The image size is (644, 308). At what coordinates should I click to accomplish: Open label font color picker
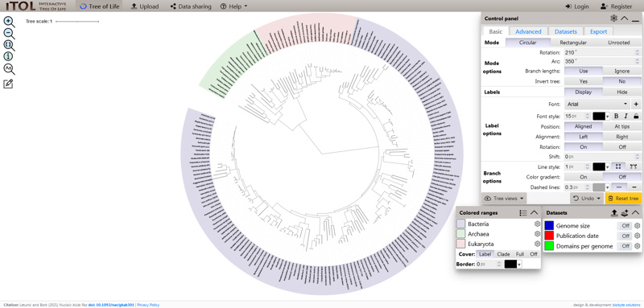pyautogui.click(x=601, y=117)
